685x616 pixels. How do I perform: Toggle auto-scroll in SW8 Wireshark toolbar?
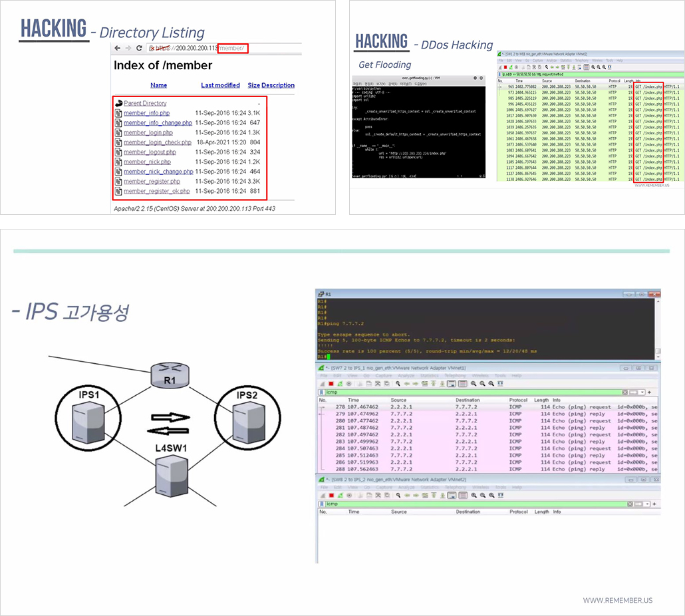coord(452,496)
